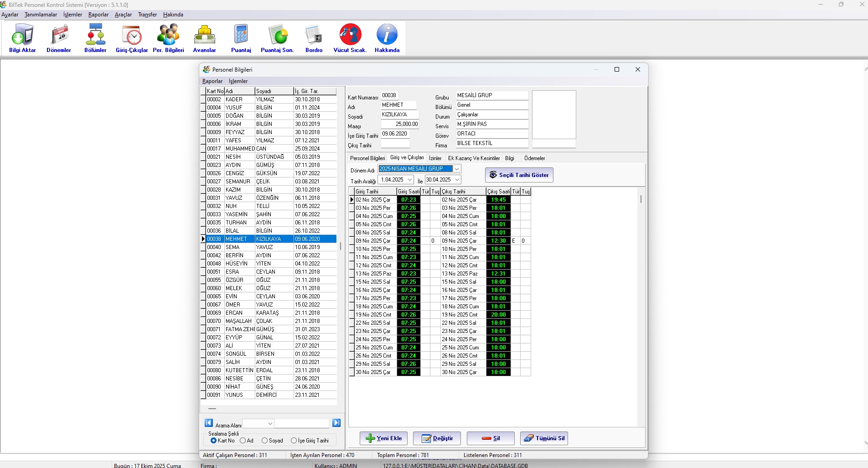
Task: Open Raporlar menu in Personel Bilgileri window
Action: pyautogui.click(x=212, y=81)
